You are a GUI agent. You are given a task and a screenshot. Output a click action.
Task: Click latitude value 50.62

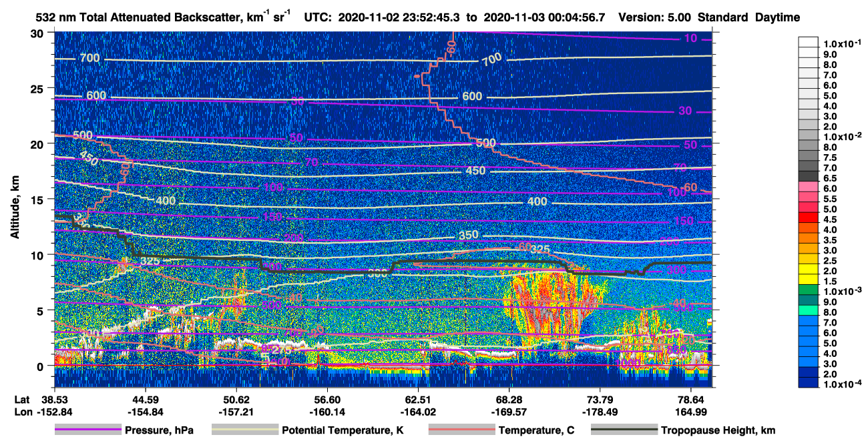click(236, 400)
